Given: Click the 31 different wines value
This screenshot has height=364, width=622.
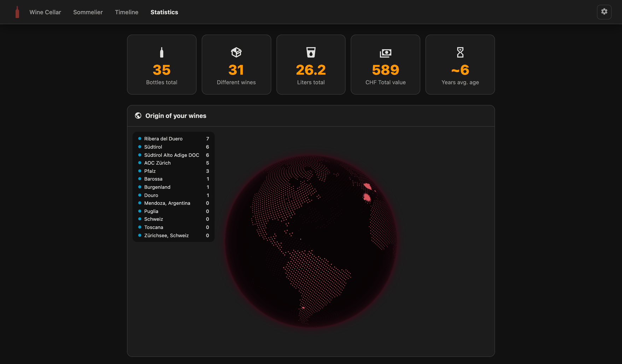Looking at the screenshot, I should [236, 70].
